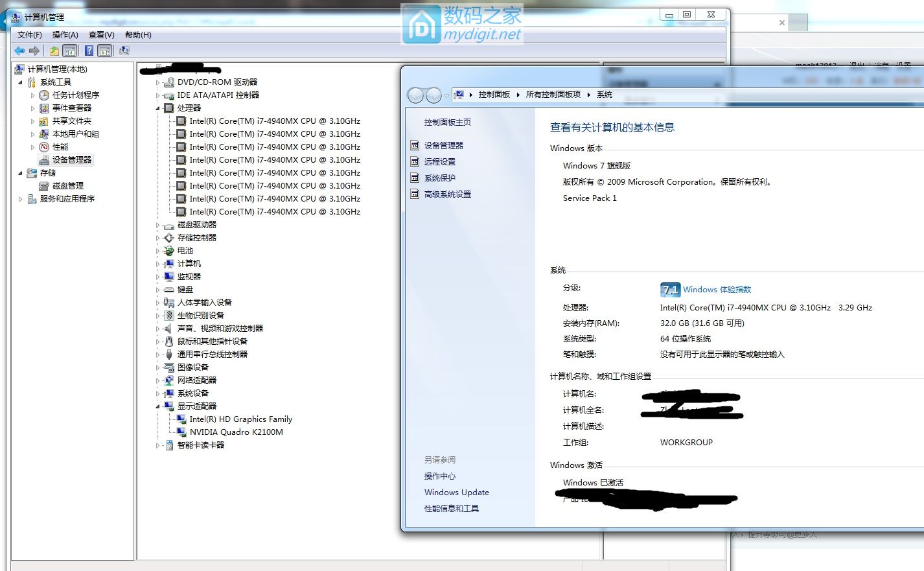Click the 电池 battery icon

click(169, 250)
